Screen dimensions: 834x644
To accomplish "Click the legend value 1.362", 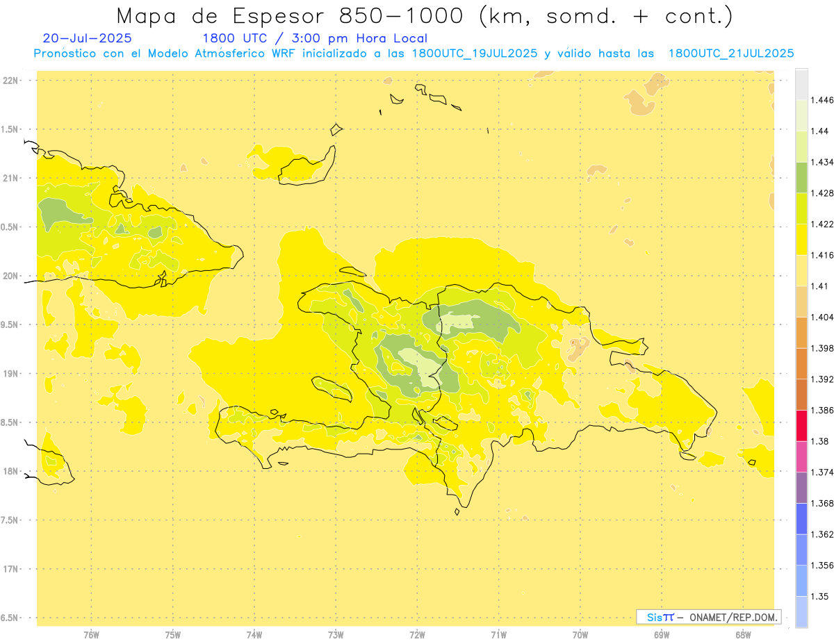I will (x=822, y=534).
